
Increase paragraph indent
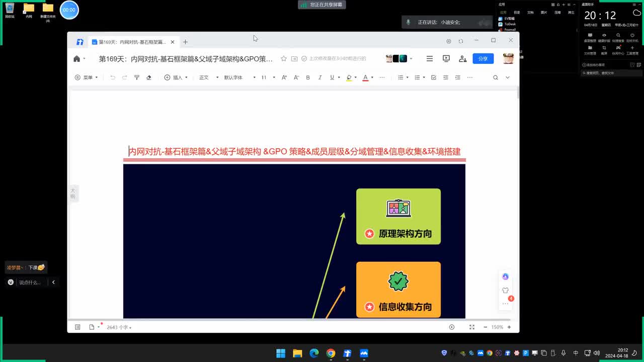[x=458, y=77]
